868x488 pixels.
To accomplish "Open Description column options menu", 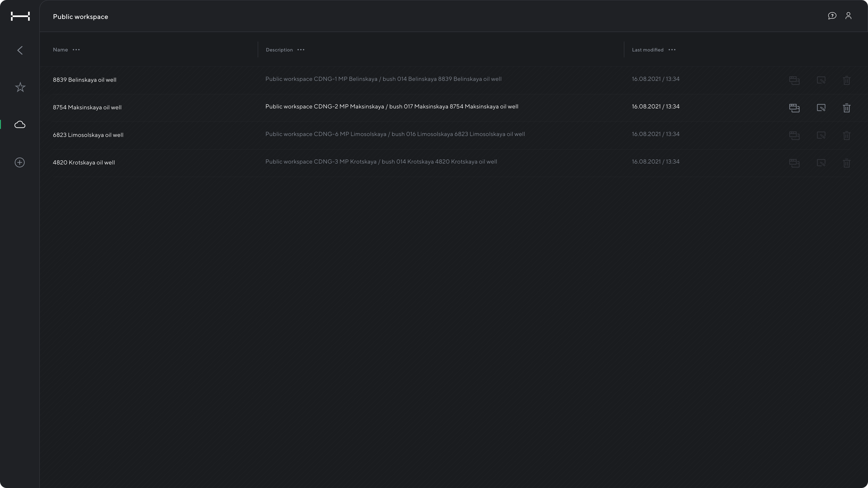I will pyautogui.click(x=301, y=50).
